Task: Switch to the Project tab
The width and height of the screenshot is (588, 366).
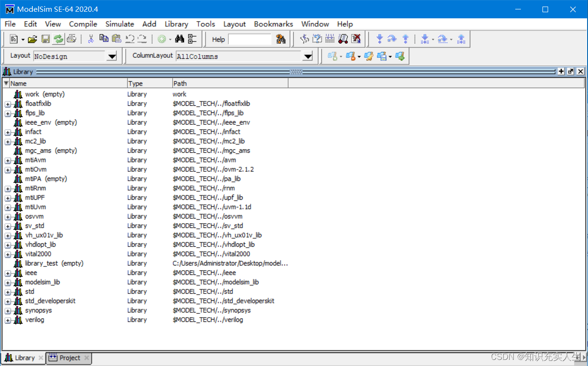Action: point(70,358)
